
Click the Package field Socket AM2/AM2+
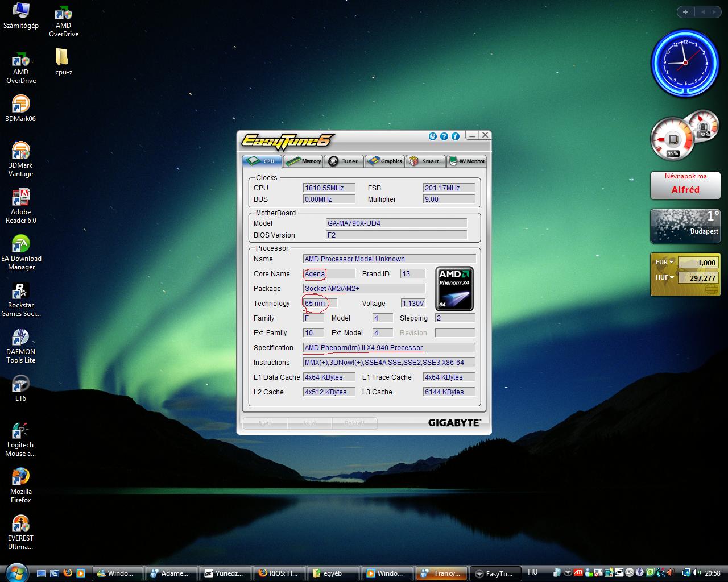coord(364,288)
